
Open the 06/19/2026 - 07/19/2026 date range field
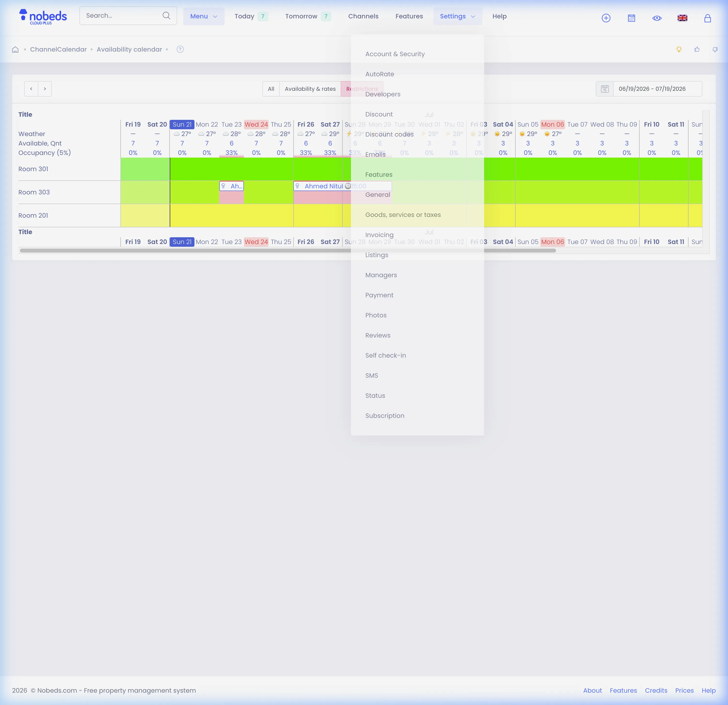[x=658, y=89]
